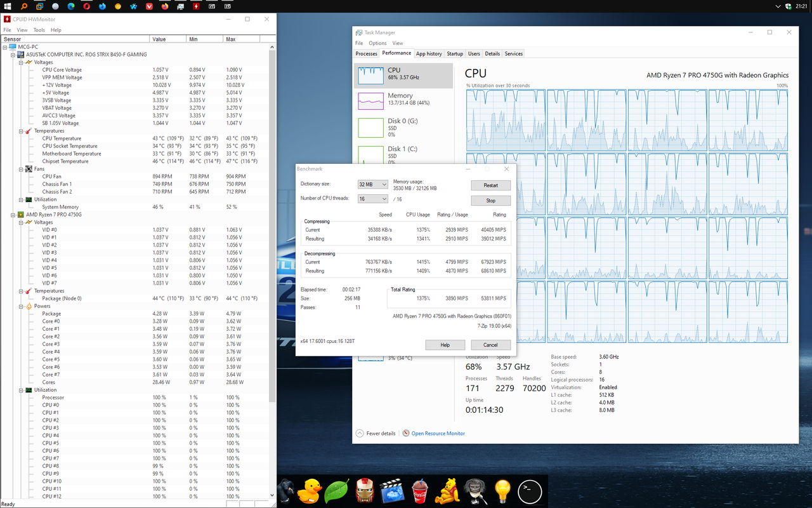The image size is (812, 508).
Task: Open the Number of CPU threads dropdown
Action: 372,199
